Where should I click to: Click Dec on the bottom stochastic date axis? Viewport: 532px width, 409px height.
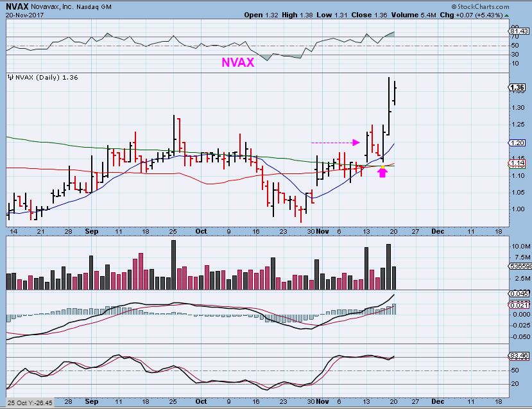[438, 401]
